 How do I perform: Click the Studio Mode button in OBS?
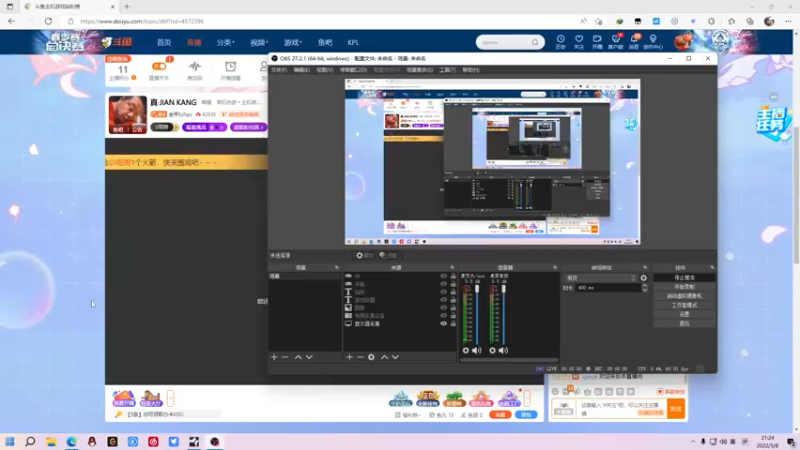coord(684,305)
